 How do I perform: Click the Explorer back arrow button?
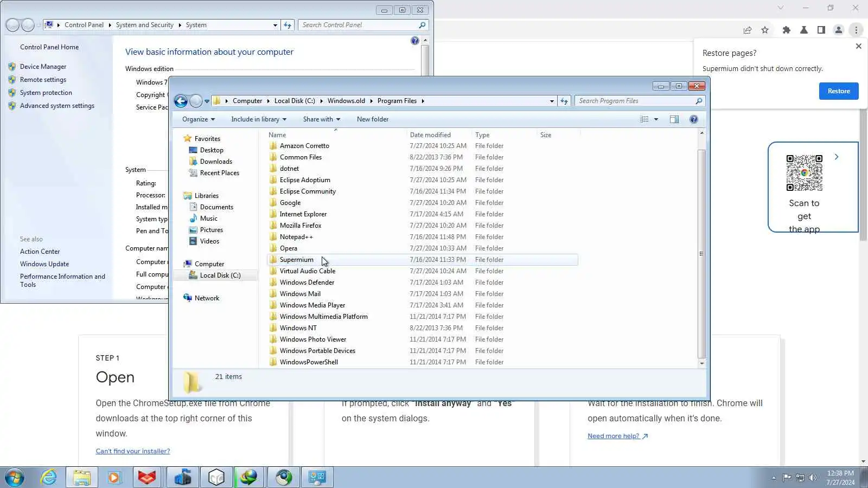(x=181, y=101)
